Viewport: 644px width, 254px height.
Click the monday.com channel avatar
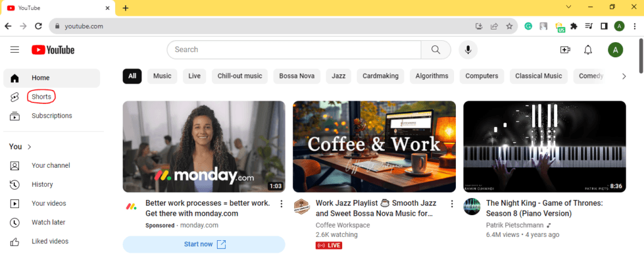[131, 206]
